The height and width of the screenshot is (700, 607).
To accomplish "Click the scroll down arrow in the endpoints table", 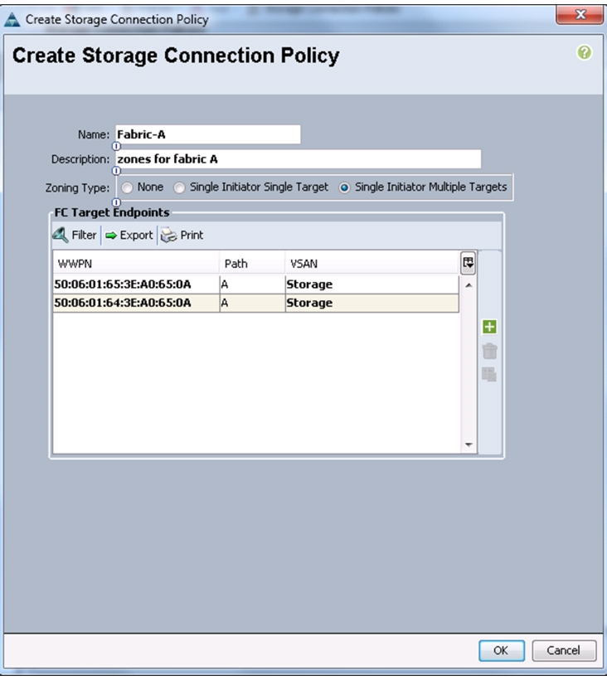I will pyautogui.click(x=469, y=445).
